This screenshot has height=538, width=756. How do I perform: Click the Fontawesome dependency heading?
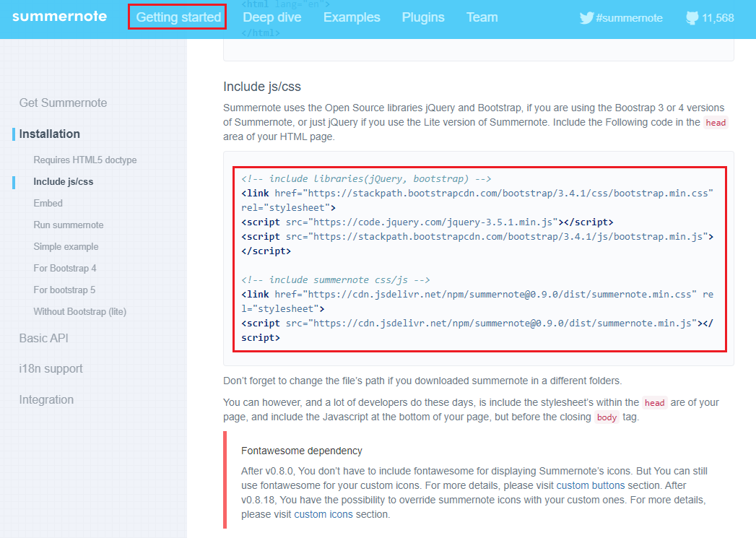click(x=302, y=451)
